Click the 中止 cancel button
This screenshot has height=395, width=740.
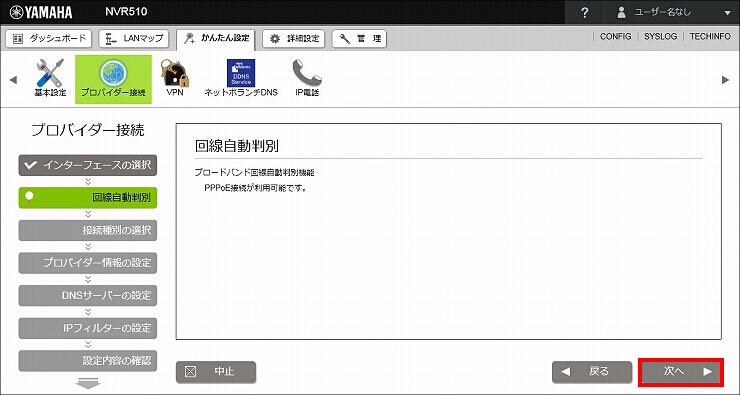216,372
